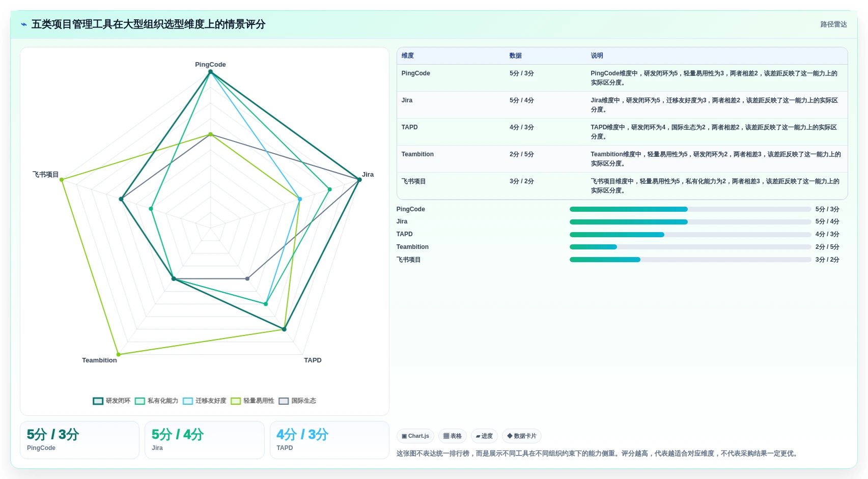868x479 pixels.
Task: Click the Teambition table row name
Action: point(417,154)
